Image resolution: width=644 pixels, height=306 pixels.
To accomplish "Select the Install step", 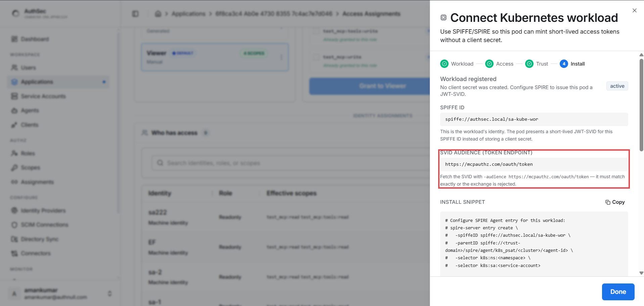I will click(572, 64).
